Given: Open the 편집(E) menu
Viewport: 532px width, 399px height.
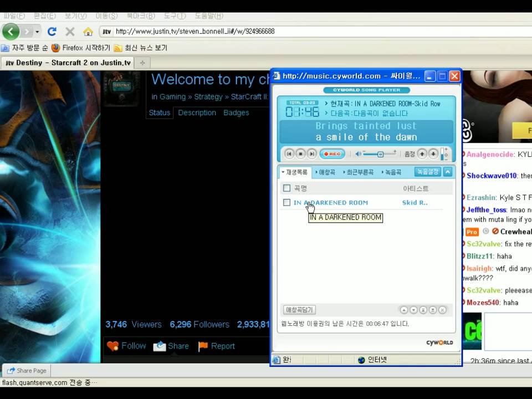Looking at the screenshot, I should pyautogui.click(x=44, y=16).
